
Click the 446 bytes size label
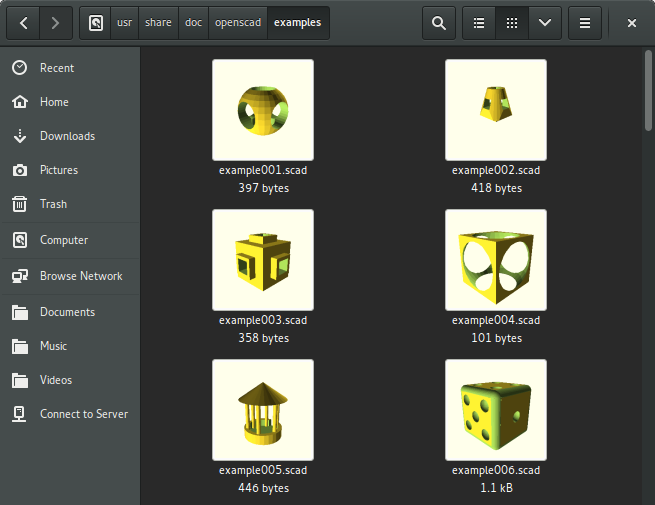click(x=264, y=488)
